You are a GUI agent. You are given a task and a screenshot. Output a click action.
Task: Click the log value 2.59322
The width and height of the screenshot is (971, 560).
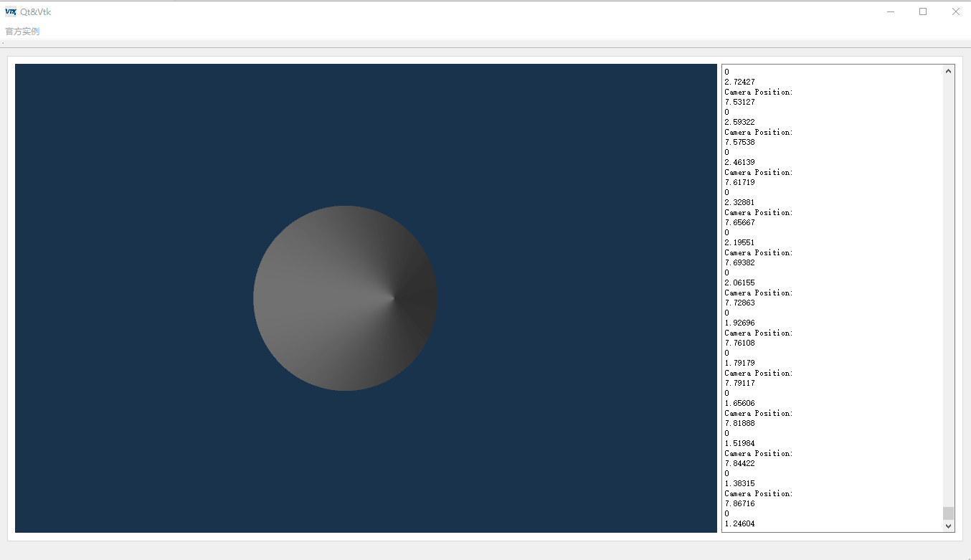click(739, 123)
